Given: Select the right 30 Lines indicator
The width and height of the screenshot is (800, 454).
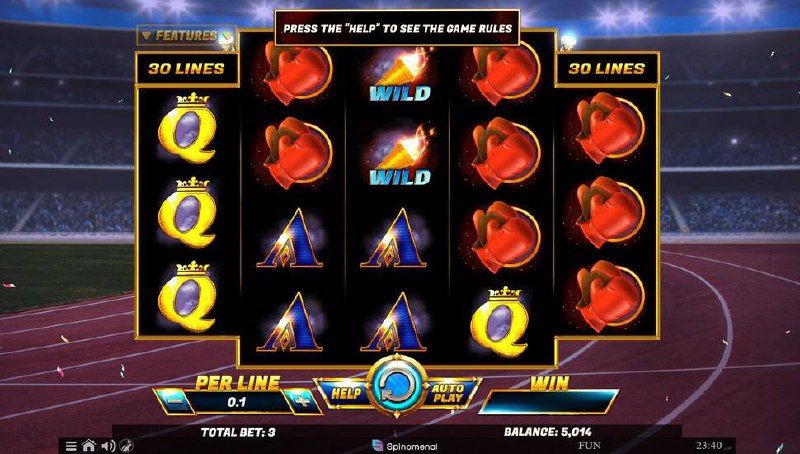Looking at the screenshot, I should 607,68.
